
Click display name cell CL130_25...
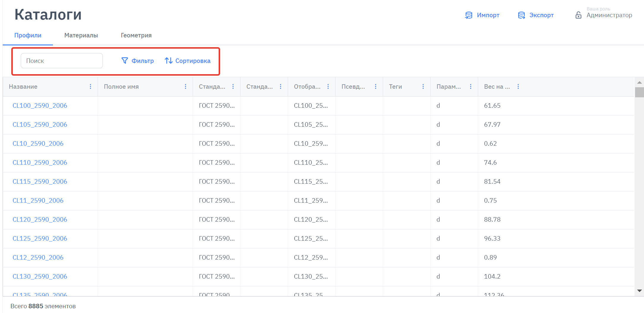coord(311,277)
